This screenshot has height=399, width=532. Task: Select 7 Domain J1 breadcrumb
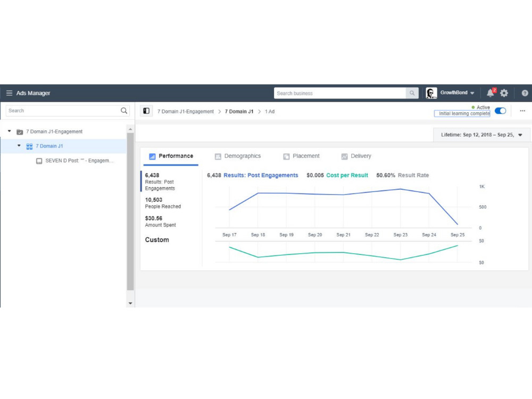pyautogui.click(x=239, y=111)
